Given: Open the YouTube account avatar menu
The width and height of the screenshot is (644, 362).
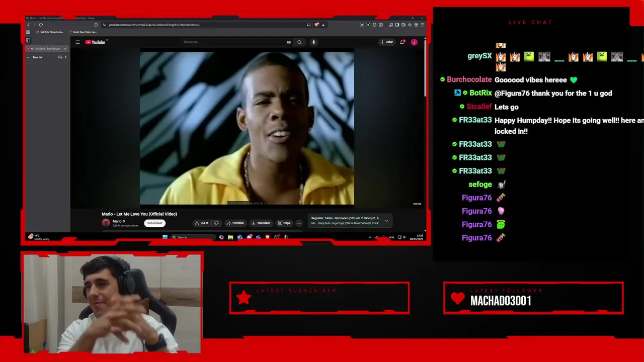Looking at the screenshot, I should (414, 42).
